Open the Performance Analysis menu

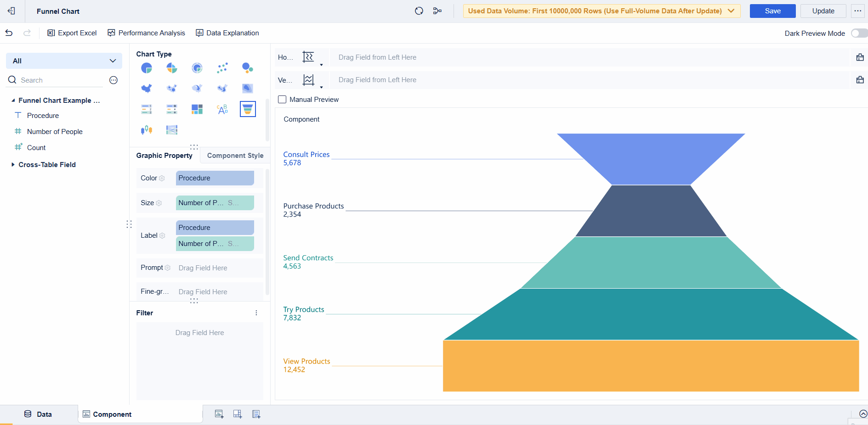(146, 33)
